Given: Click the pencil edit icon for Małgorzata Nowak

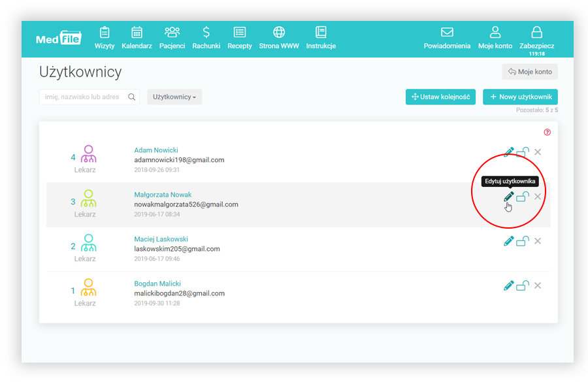Looking at the screenshot, I should point(508,197).
